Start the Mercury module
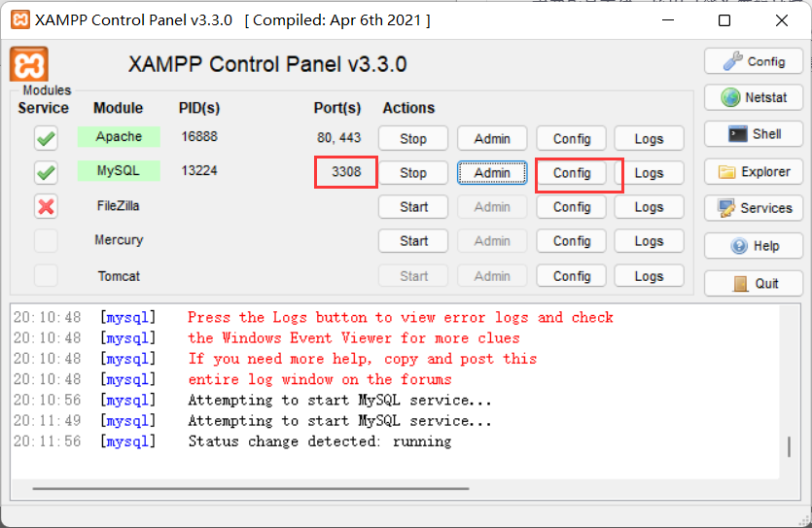812x528 pixels. (x=413, y=241)
